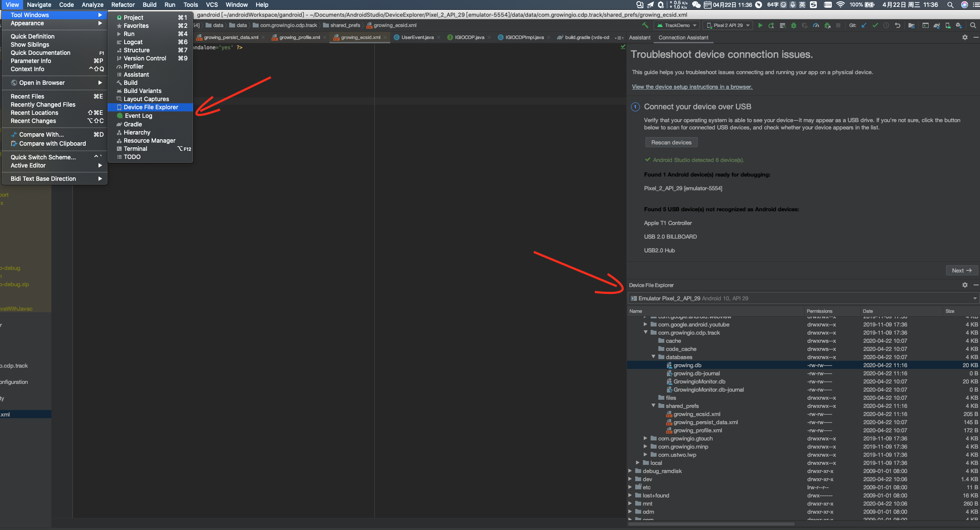Screen dimensions: 980x530
Task: Open the Pixel 2 API 29 device dropdown
Action: 729,25
